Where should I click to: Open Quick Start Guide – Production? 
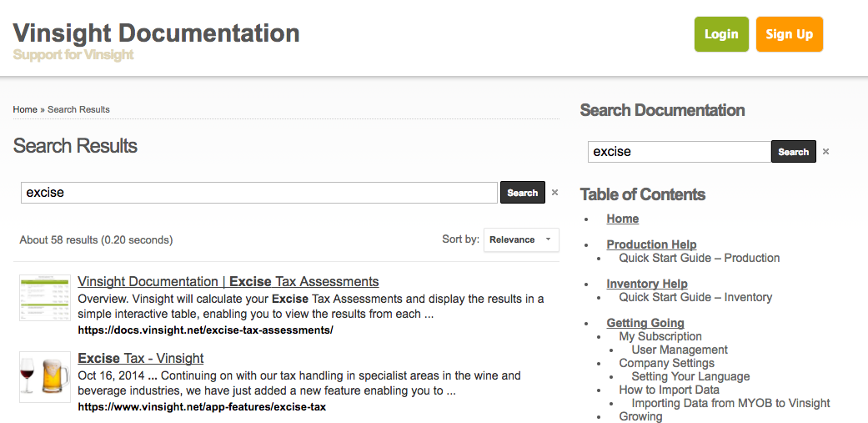click(700, 258)
